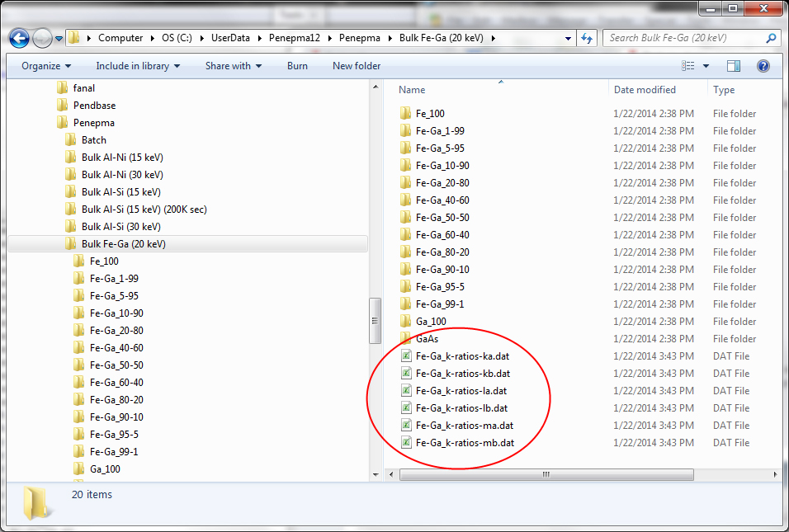Click the Burn toolbar button
789x532 pixels.
(x=297, y=66)
